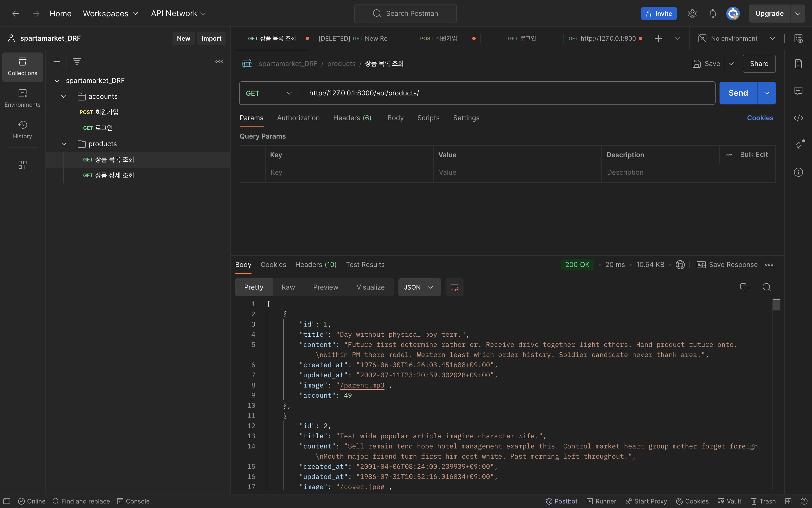This screenshot has height=508, width=812.
Task: Switch to the Authorization tab
Action: pyautogui.click(x=298, y=118)
